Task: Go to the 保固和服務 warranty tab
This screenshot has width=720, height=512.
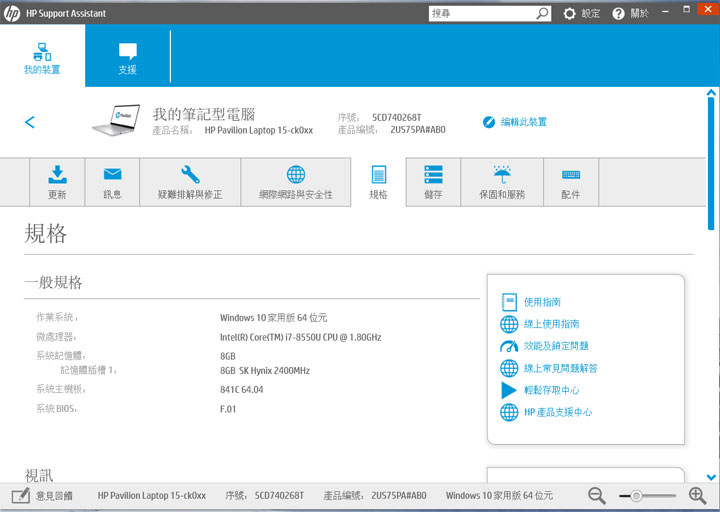Action: (502, 182)
